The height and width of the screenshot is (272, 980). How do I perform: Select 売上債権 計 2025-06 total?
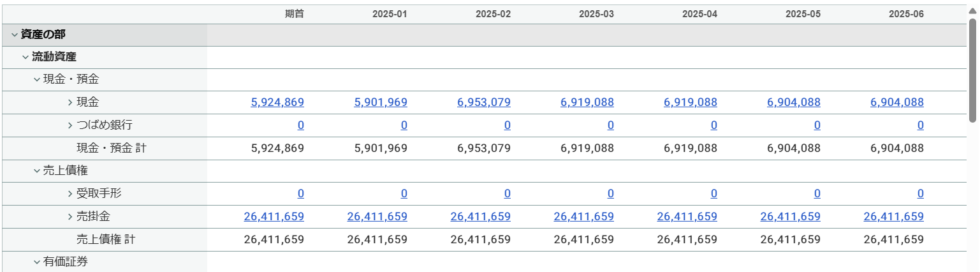[894, 239]
